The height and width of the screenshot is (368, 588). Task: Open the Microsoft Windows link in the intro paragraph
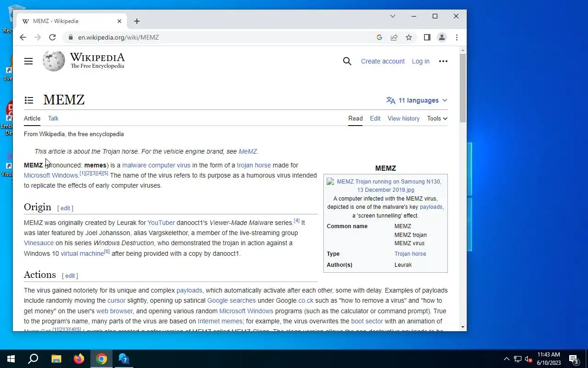click(51, 175)
